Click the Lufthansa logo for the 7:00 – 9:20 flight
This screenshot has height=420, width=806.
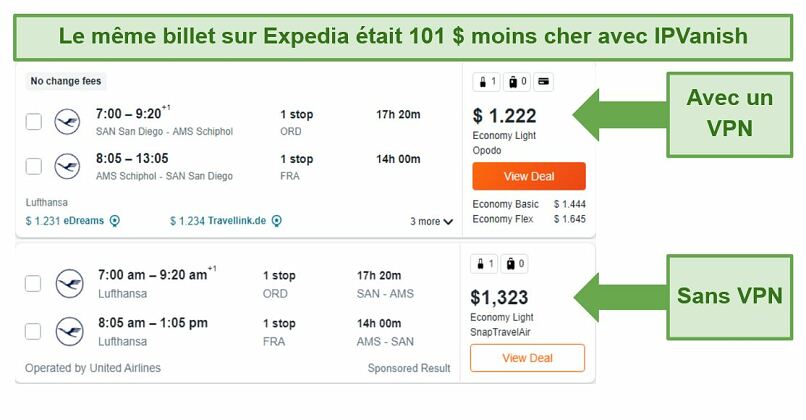67,122
